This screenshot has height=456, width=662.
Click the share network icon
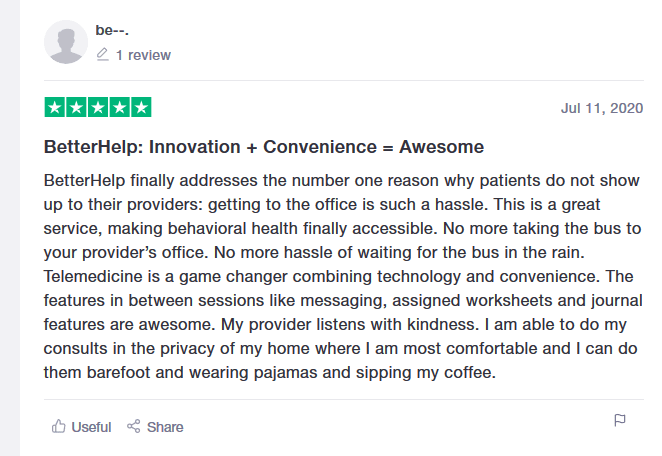[x=134, y=427]
